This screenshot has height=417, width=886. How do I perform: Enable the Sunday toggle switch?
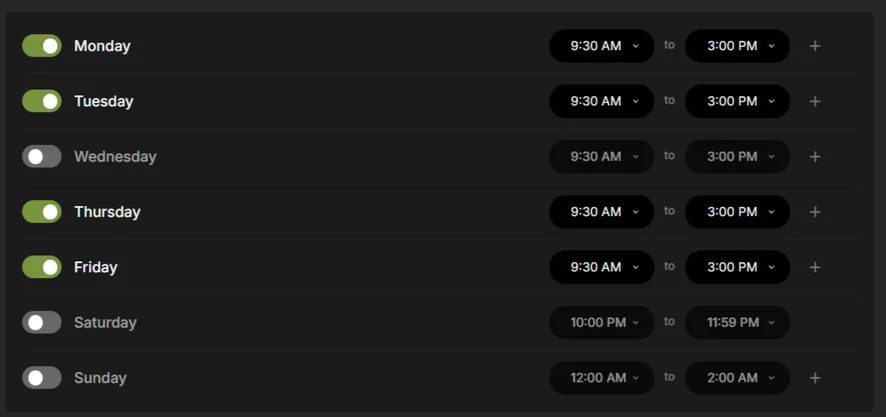coord(42,378)
